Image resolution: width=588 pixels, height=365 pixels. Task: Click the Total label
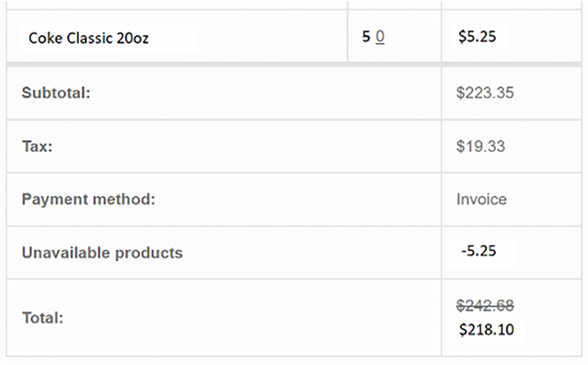click(x=42, y=318)
